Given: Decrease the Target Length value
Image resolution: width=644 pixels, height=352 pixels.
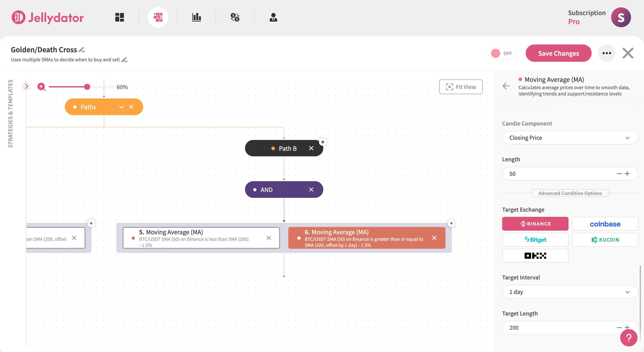Looking at the screenshot, I should click(x=619, y=328).
